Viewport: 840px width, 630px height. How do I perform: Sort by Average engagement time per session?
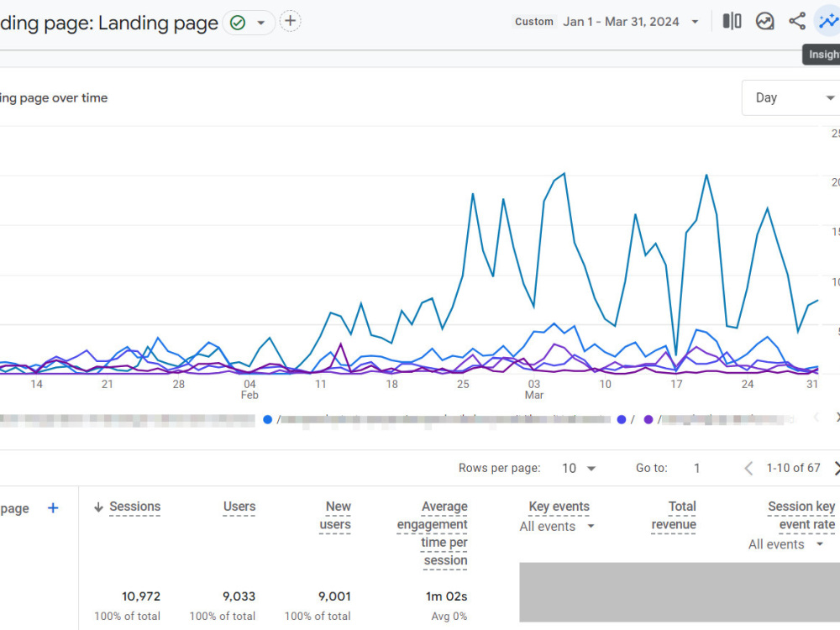coord(433,533)
